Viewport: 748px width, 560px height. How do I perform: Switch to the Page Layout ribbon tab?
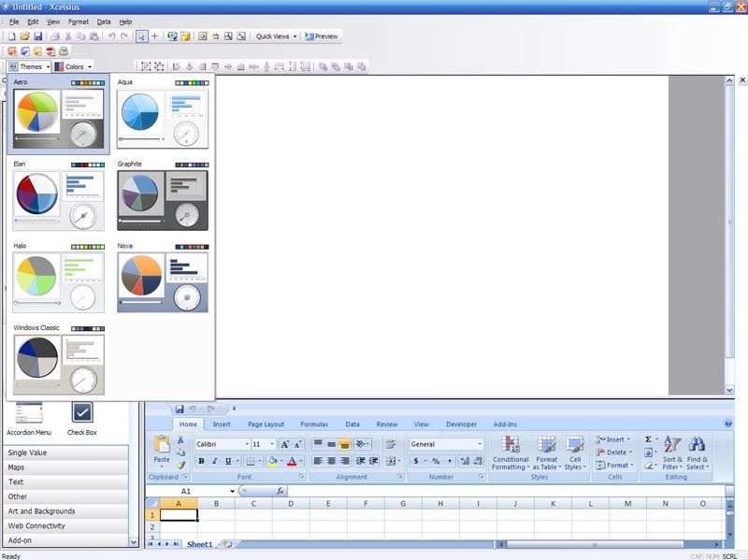coord(266,424)
